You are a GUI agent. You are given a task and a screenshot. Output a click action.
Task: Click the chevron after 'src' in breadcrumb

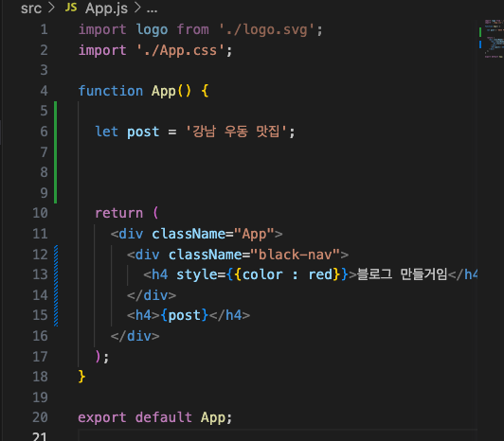click(52, 8)
